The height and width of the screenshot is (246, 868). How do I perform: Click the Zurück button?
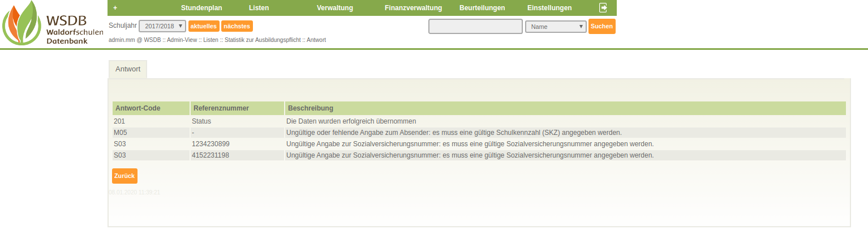124,176
